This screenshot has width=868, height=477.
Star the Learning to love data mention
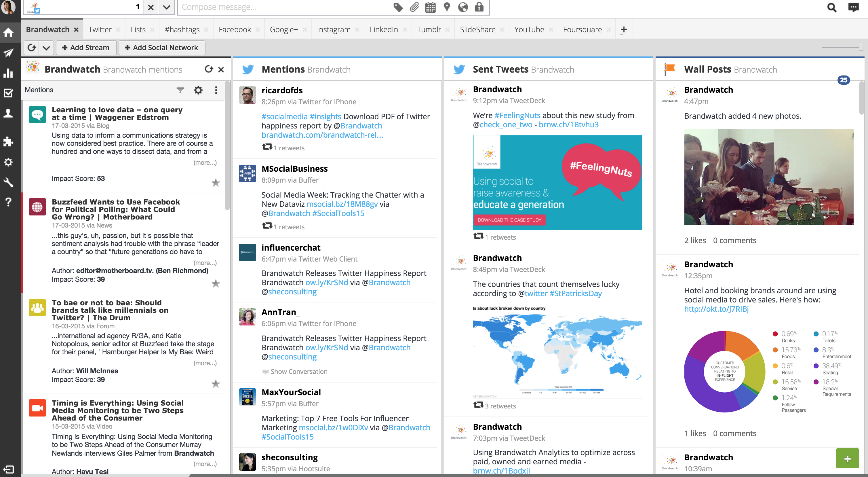click(x=216, y=183)
